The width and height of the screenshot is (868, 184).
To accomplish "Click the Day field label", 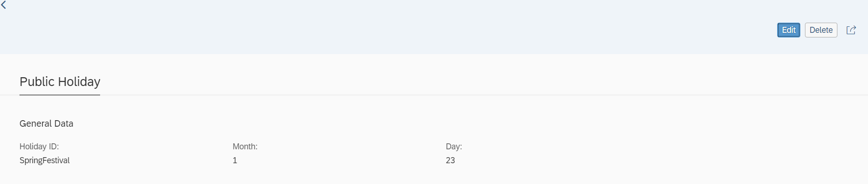I will pyautogui.click(x=454, y=147).
